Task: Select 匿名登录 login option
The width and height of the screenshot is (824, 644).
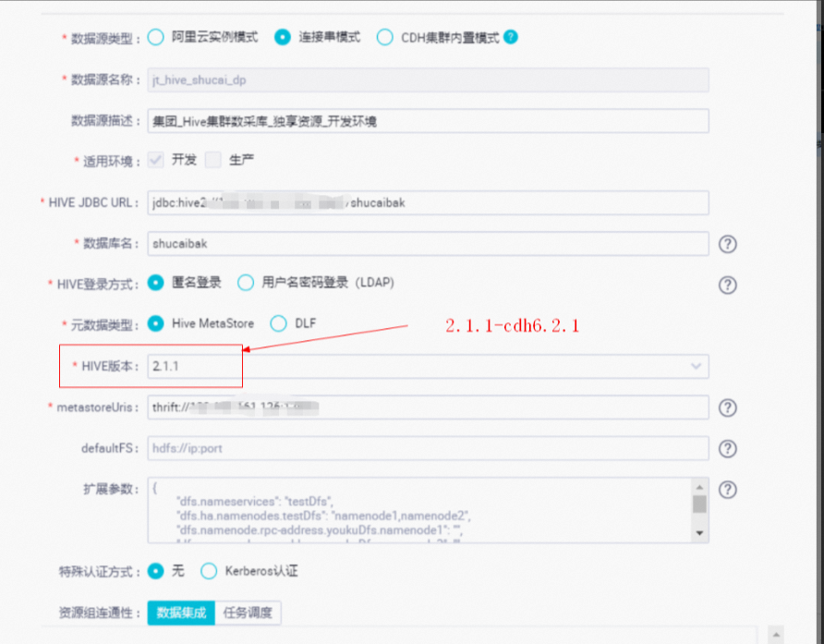Action: [155, 283]
